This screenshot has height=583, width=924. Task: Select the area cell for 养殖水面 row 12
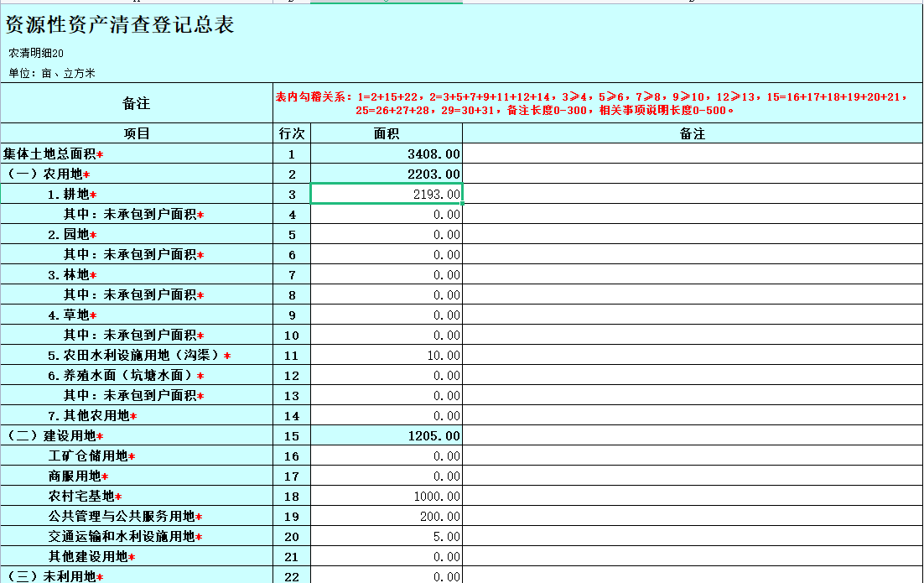(387, 375)
